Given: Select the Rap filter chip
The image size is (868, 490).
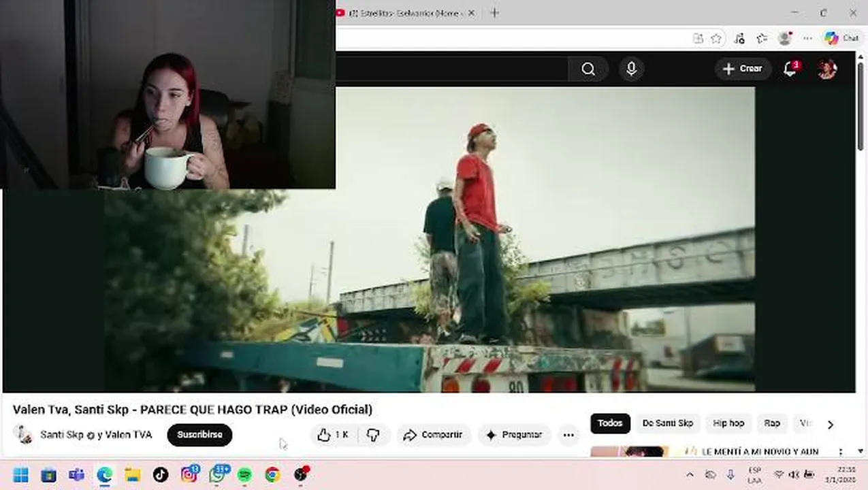Looking at the screenshot, I should click(772, 423).
